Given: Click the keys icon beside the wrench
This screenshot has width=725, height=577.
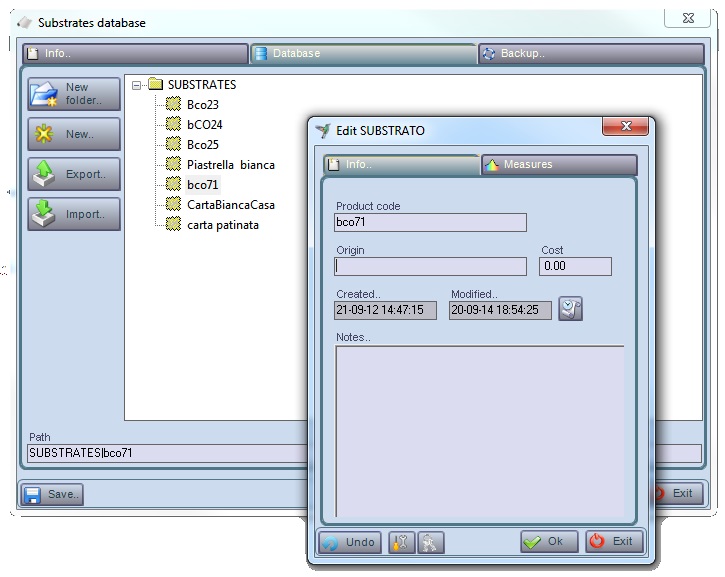Looking at the screenshot, I should pyautogui.click(x=430, y=542).
